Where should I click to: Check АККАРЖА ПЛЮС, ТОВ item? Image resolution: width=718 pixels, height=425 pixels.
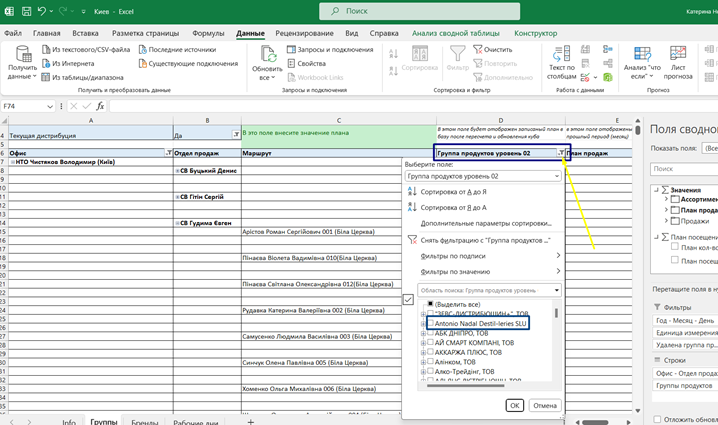tap(430, 352)
